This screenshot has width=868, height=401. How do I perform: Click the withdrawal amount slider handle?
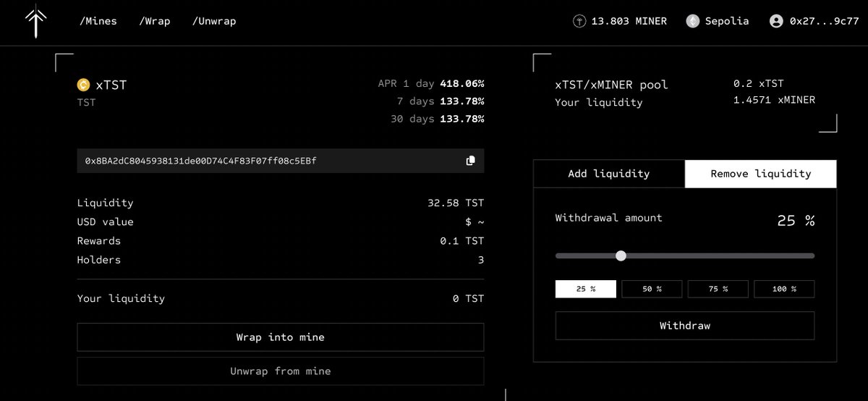tap(621, 256)
